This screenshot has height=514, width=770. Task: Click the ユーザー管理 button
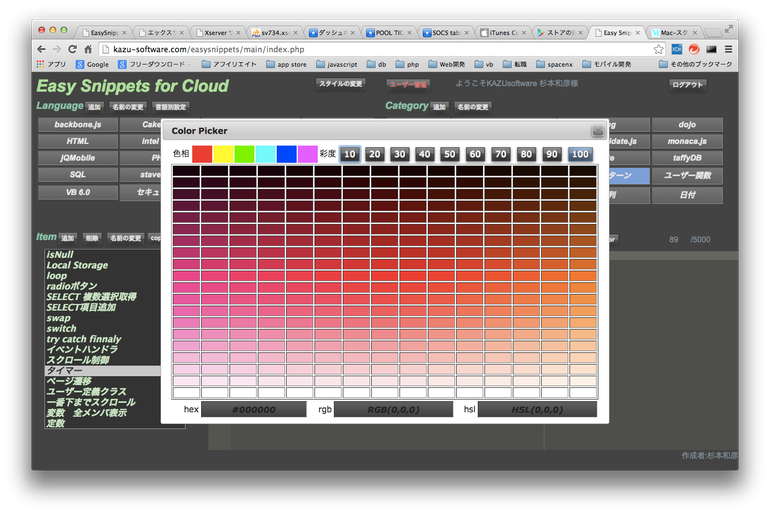point(408,85)
